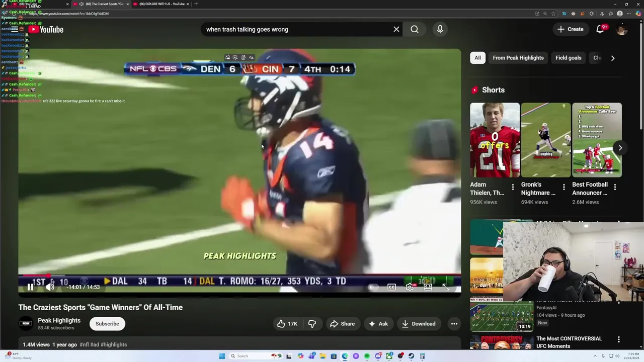Image resolution: width=644 pixels, height=362 pixels.
Task: Select the Field goals chip
Action: (x=568, y=58)
